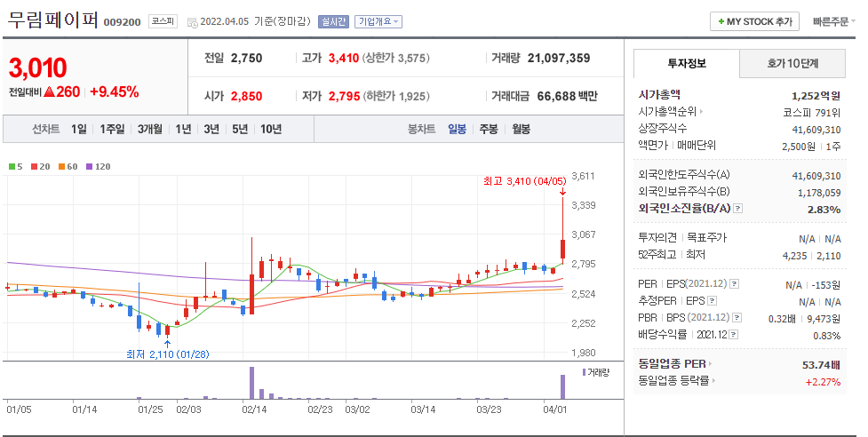Select the 10년 line chart period

pos(271,129)
